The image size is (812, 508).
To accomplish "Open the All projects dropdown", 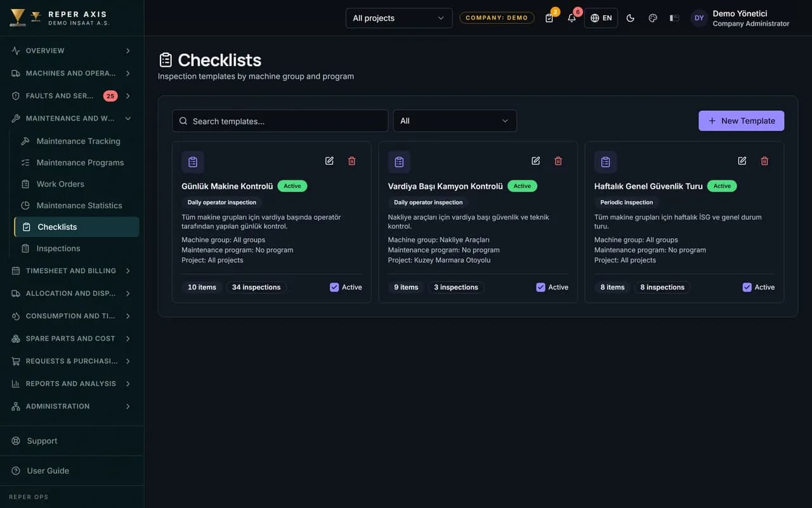I will pyautogui.click(x=399, y=18).
